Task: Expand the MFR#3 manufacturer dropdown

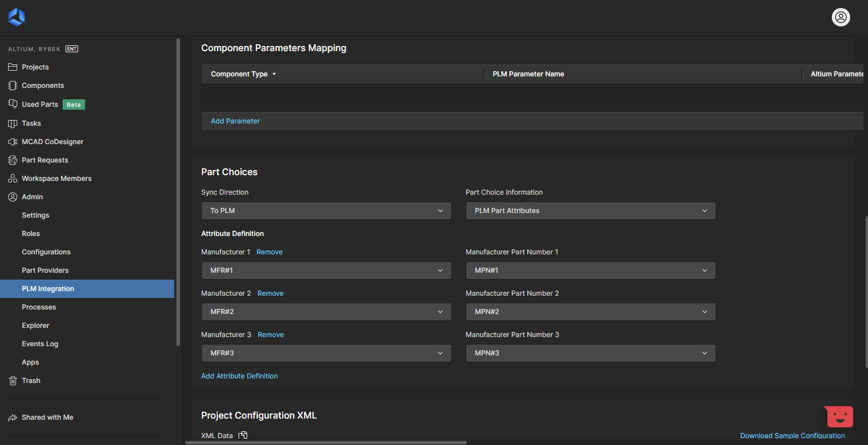Action: click(x=327, y=353)
